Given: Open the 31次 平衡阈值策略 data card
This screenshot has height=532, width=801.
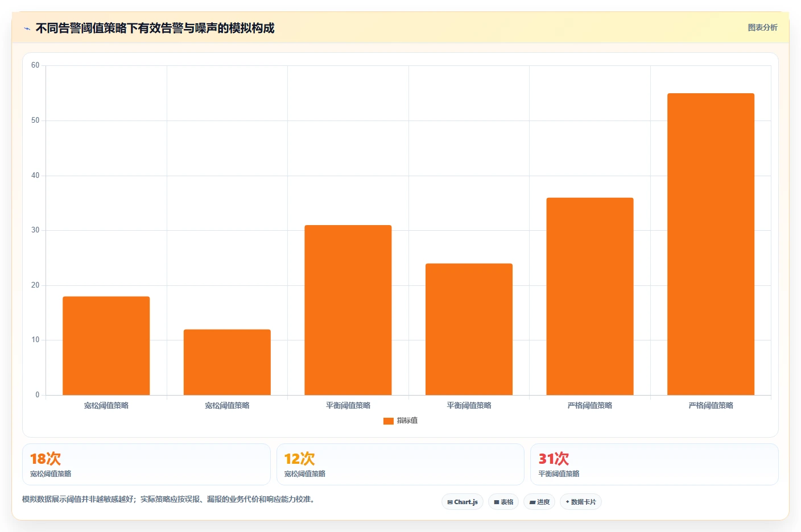Looking at the screenshot, I should pyautogui.click(x=654, y=464).
